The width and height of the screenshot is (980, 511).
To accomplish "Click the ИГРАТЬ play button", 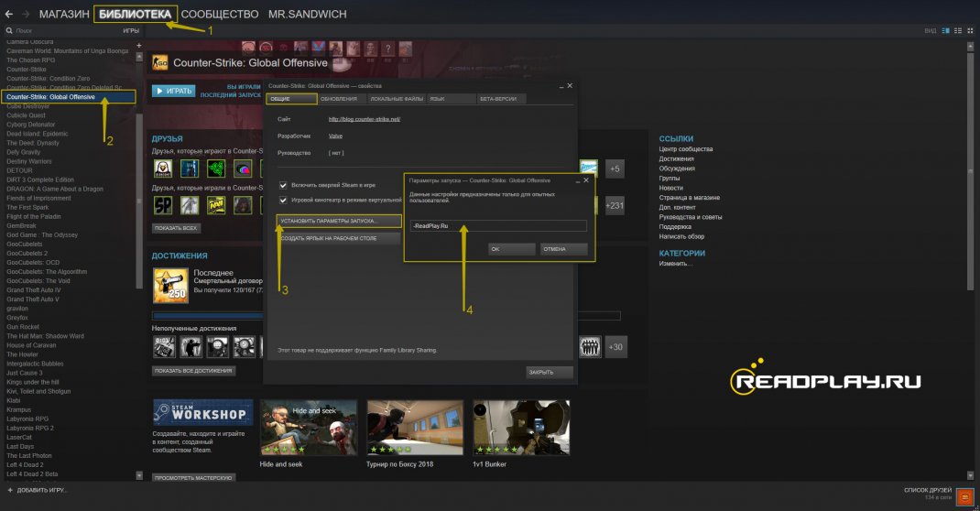I will 174,92.
